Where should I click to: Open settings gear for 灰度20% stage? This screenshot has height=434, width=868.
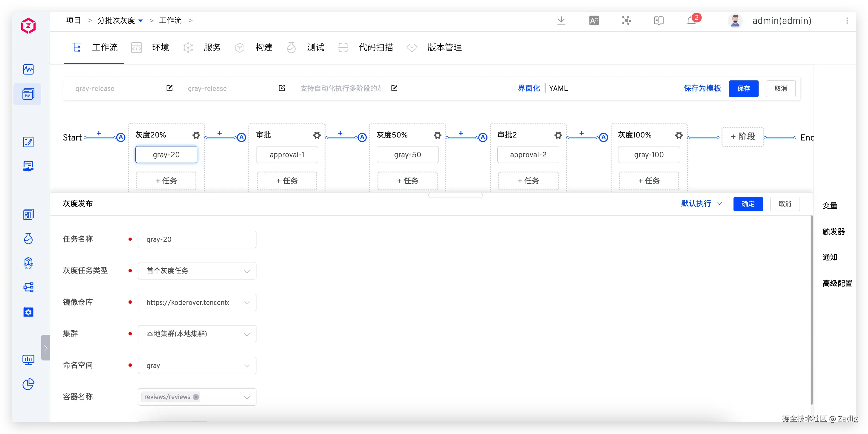[x=196, y=135]
